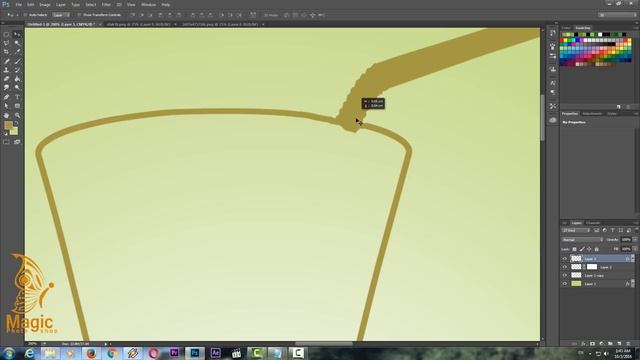
Task: Toggle lock all in Layers panel
Action: (x=596, y=249)
